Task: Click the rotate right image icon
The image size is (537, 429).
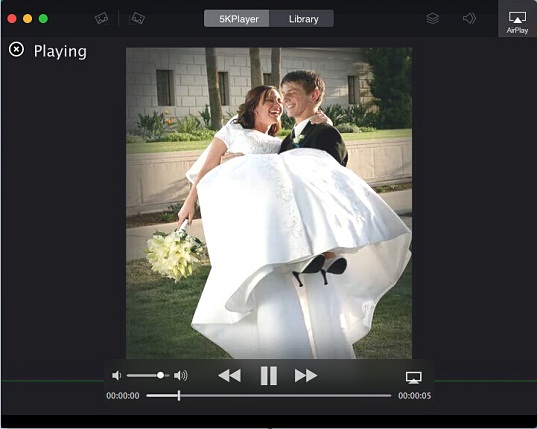Action: [x=137, y=18]
